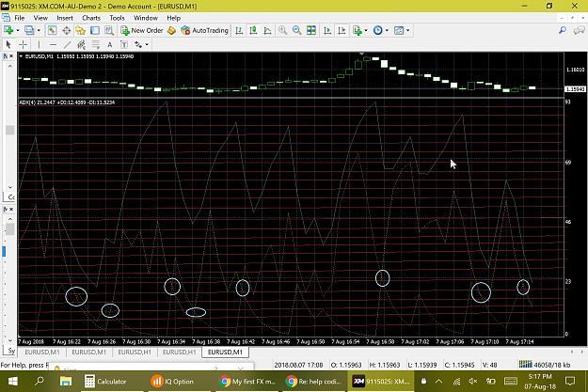Expand the Profiles dropdown arrow
The width and height of the screenshot is (588, 392).
tap(39, 30)
